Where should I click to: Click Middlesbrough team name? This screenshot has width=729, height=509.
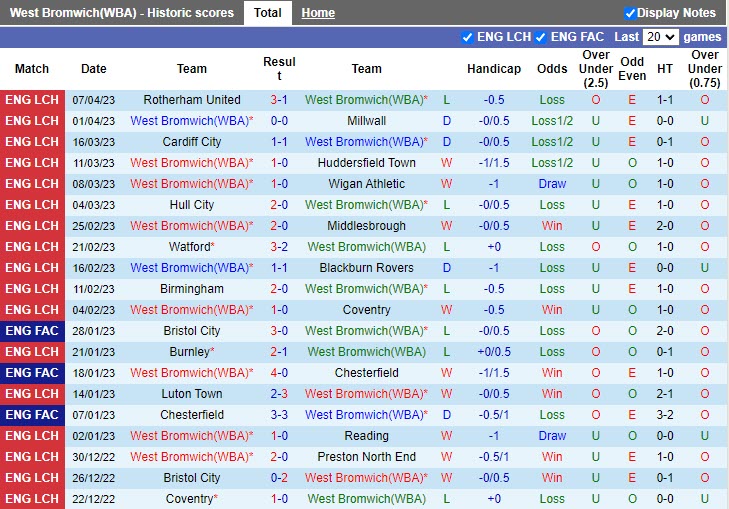[366, 225]
